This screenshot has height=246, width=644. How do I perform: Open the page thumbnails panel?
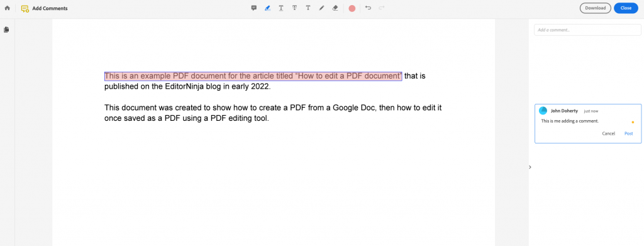(x=6, y=30)
